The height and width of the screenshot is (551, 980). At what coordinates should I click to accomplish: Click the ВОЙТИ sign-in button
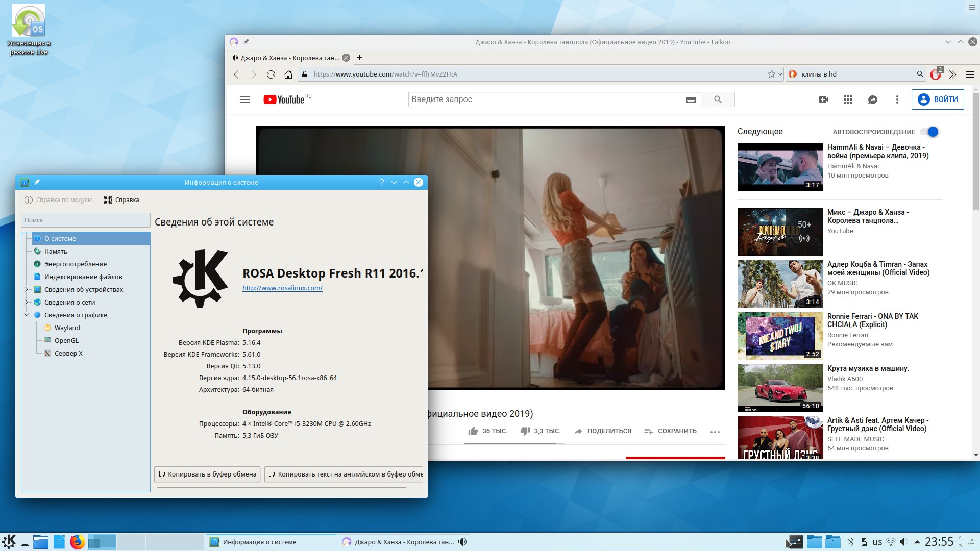click(x=938, y=99)
